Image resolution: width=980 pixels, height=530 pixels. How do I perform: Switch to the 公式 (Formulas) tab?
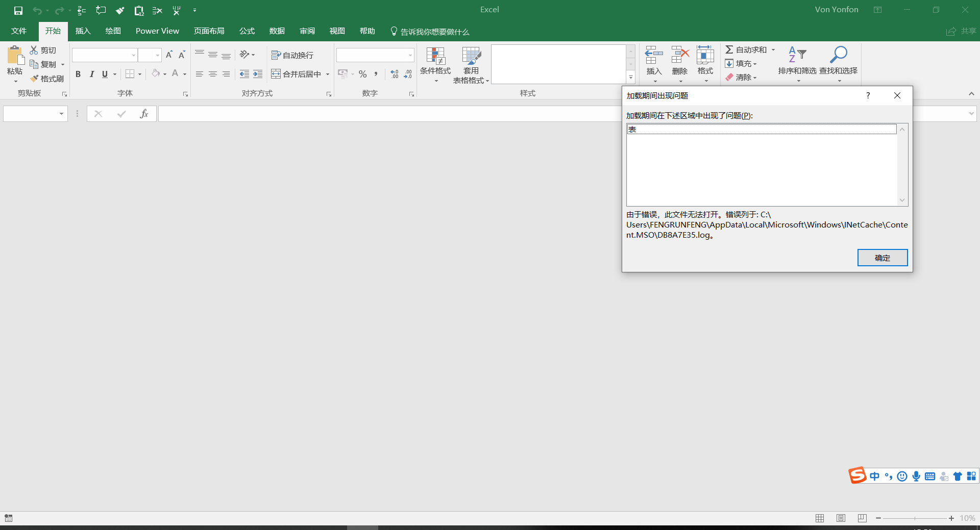coord(247,31)
